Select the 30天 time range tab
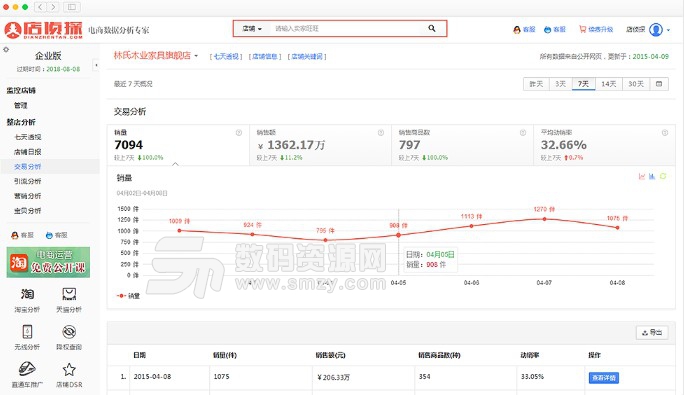The image size is (684, 395). click(x=636, y=84)
